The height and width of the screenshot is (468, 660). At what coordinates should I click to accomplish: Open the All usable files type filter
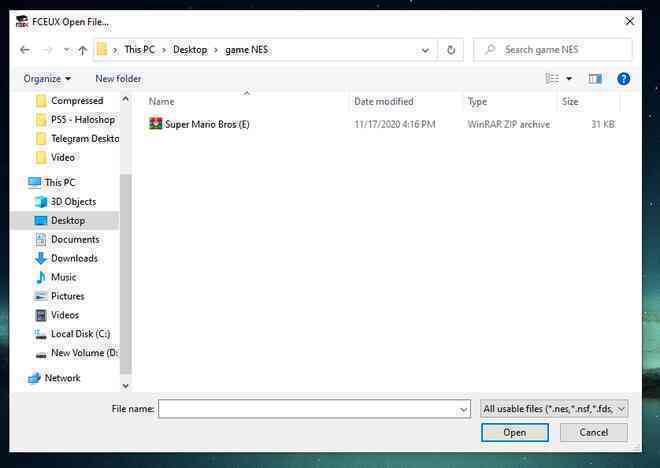tap(554, 409)
